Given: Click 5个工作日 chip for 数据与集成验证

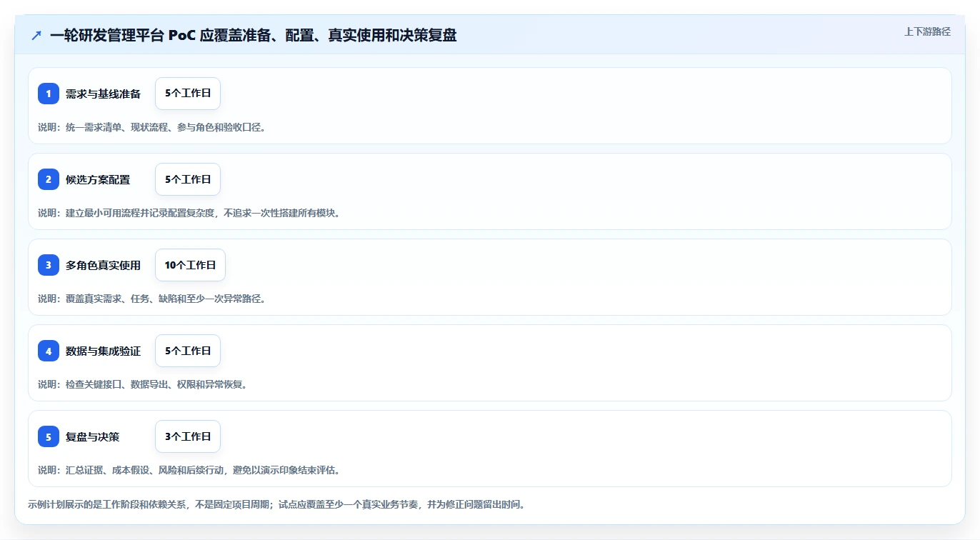Looking at the screenshot, I should click(188, 351).
